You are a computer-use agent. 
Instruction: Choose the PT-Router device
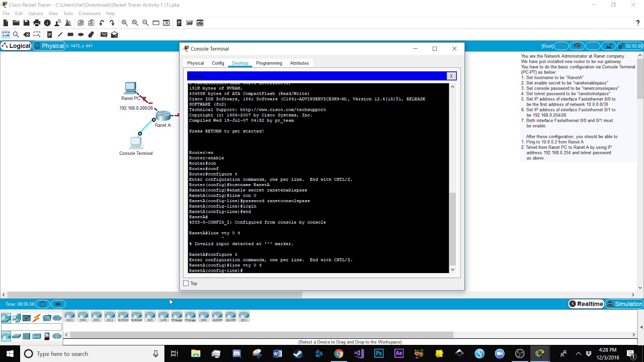point(177,316)
